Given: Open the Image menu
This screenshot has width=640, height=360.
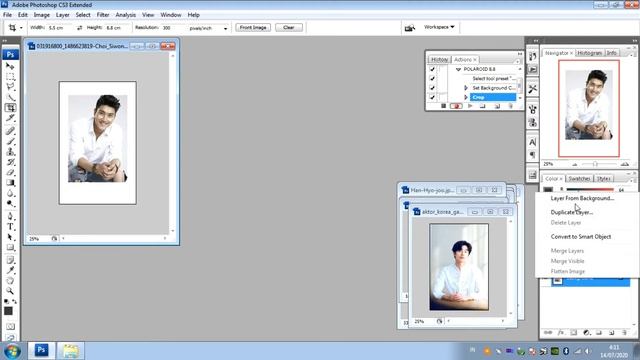Looking at the screenshot, I should click(42, 15).
